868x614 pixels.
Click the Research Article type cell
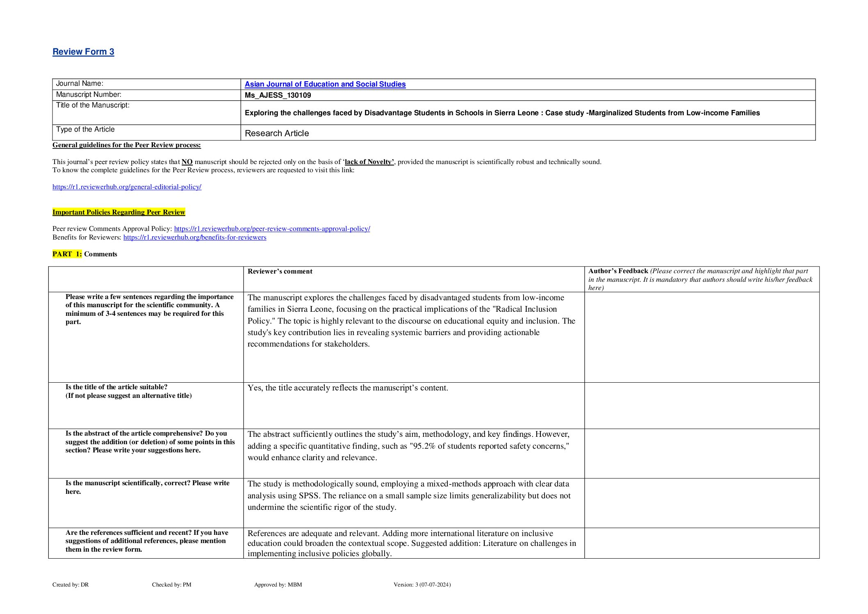coord(277,133)
